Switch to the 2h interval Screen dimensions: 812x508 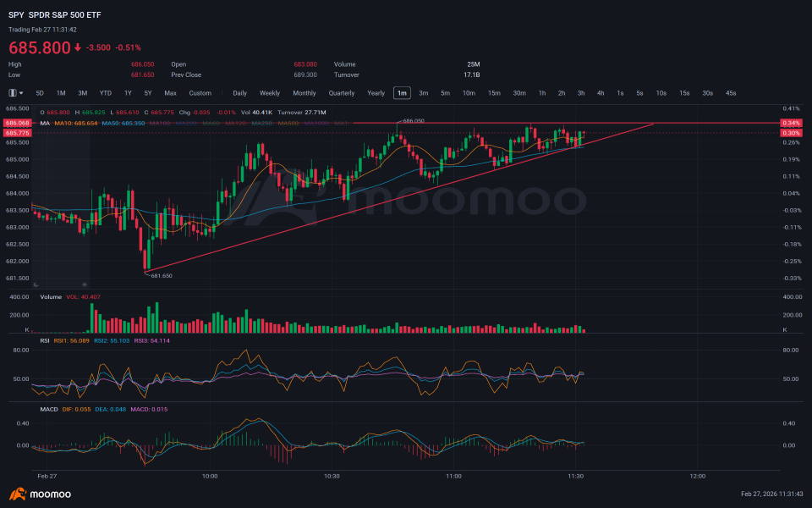point(562,93)
